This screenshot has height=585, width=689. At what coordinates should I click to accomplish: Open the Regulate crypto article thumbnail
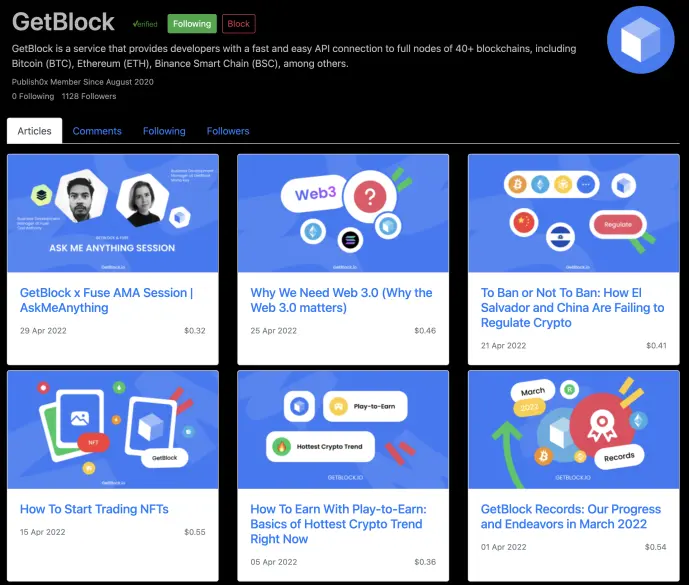[574, 213]
